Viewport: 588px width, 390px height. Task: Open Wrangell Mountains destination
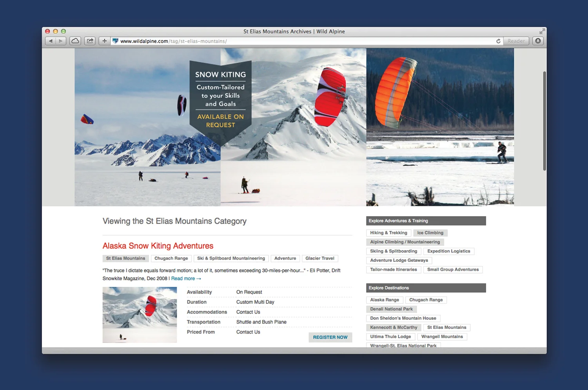442,337
